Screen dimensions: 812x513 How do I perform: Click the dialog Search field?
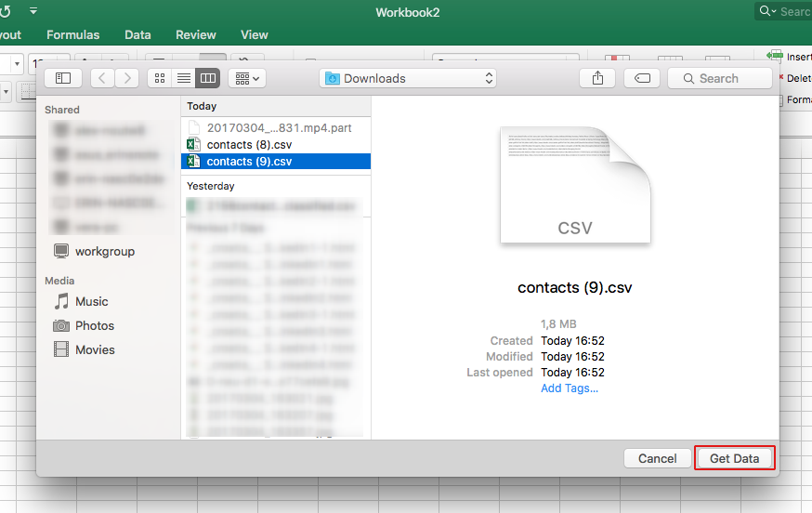[x=720, y=78]
